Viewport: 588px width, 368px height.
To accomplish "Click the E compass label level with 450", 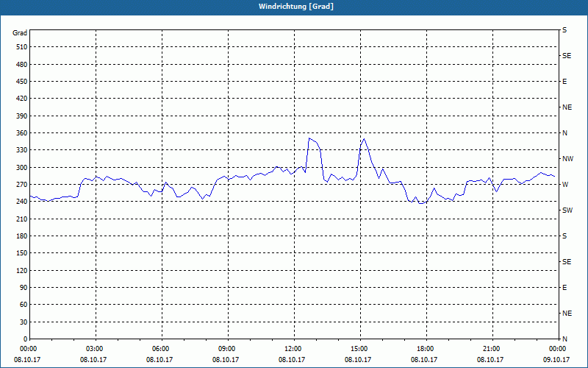I will tap(564, 82).
